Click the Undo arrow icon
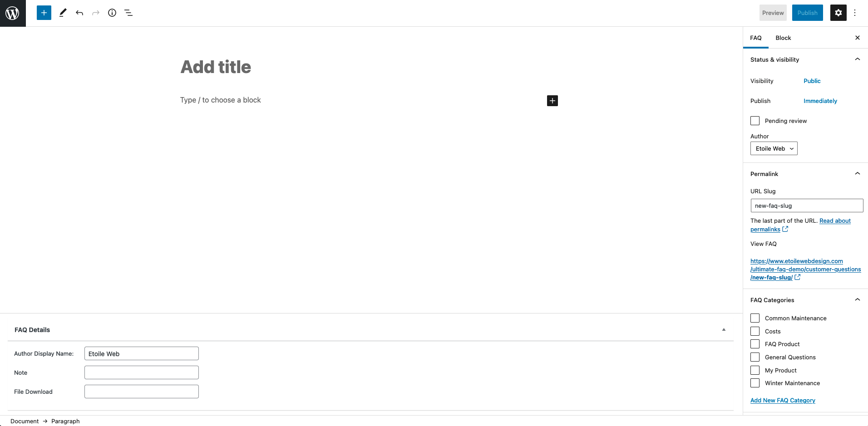The image size is (868, 426). pos(79,13)
